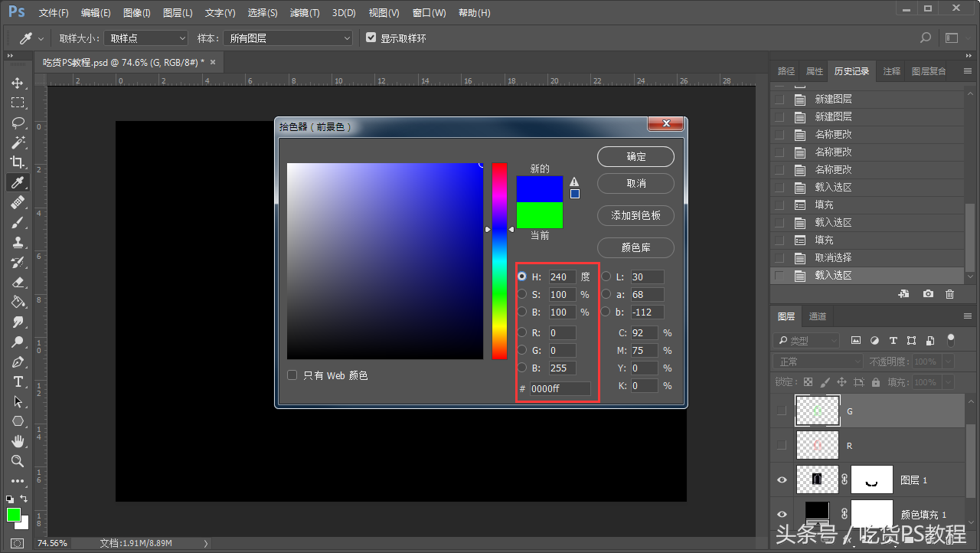The image size is (980, 553).
Task: Click the 图层 1 layer mask thumbnail
Action: click(872, 480)
